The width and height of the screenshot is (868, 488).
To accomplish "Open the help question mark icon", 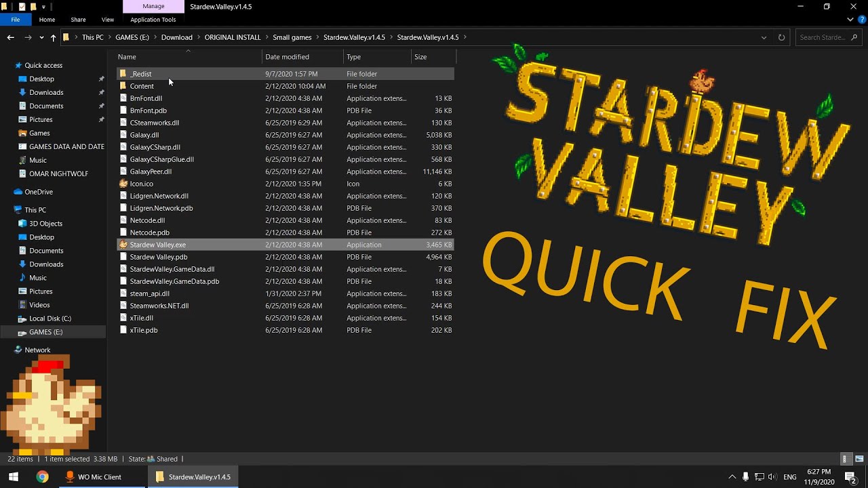I will tap(861, 20).
